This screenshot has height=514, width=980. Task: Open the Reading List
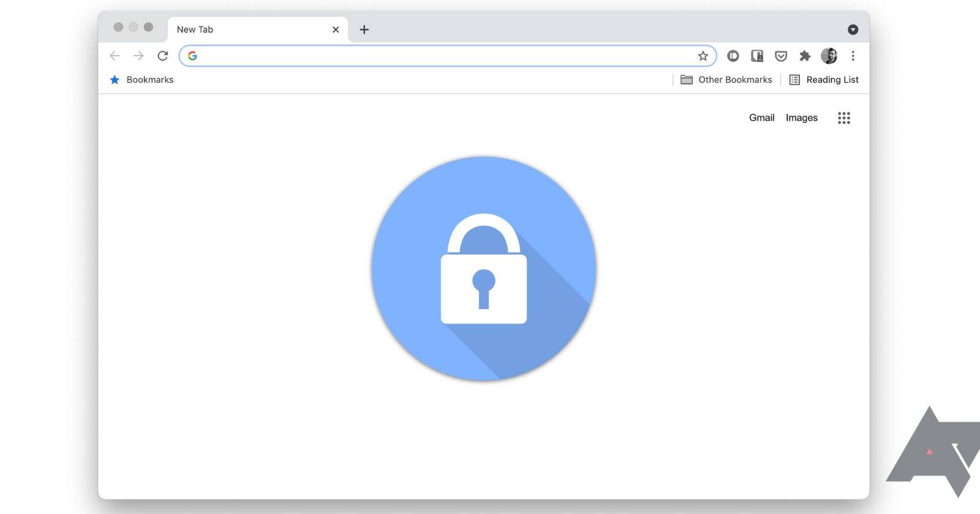[x=824, y=80]
